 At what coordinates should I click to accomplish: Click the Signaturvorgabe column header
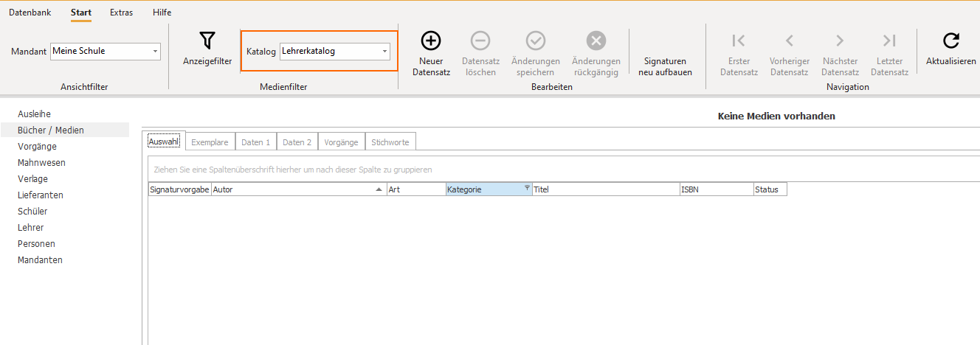[x=179, y=189]
